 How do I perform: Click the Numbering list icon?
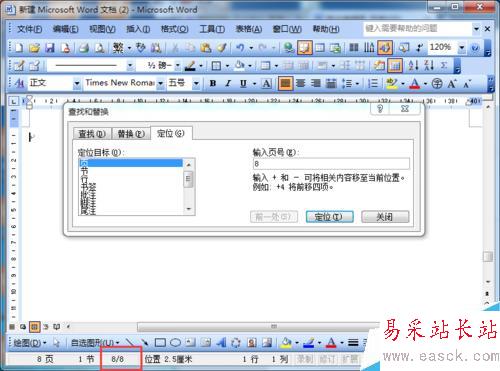click(373, 83)
